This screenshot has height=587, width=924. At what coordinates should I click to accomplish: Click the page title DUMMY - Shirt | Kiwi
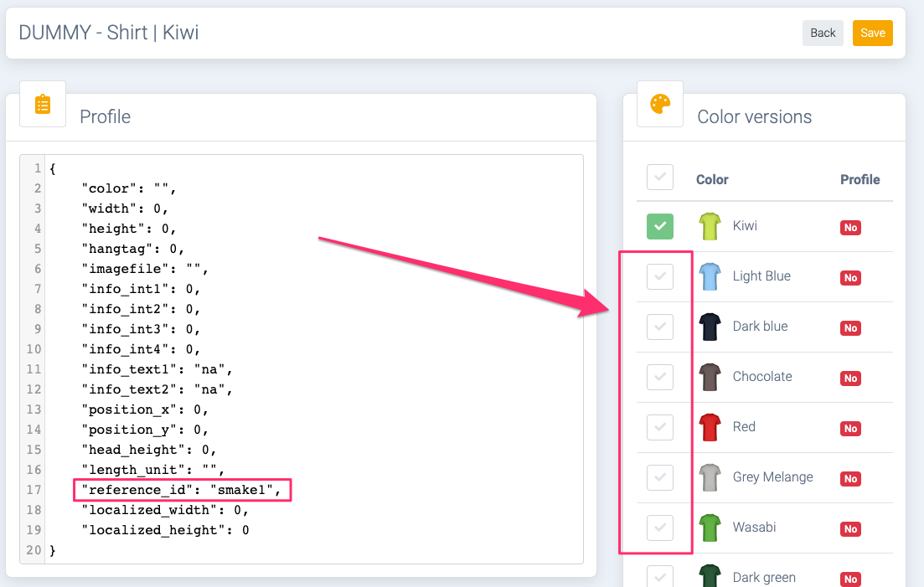point(109,33)
